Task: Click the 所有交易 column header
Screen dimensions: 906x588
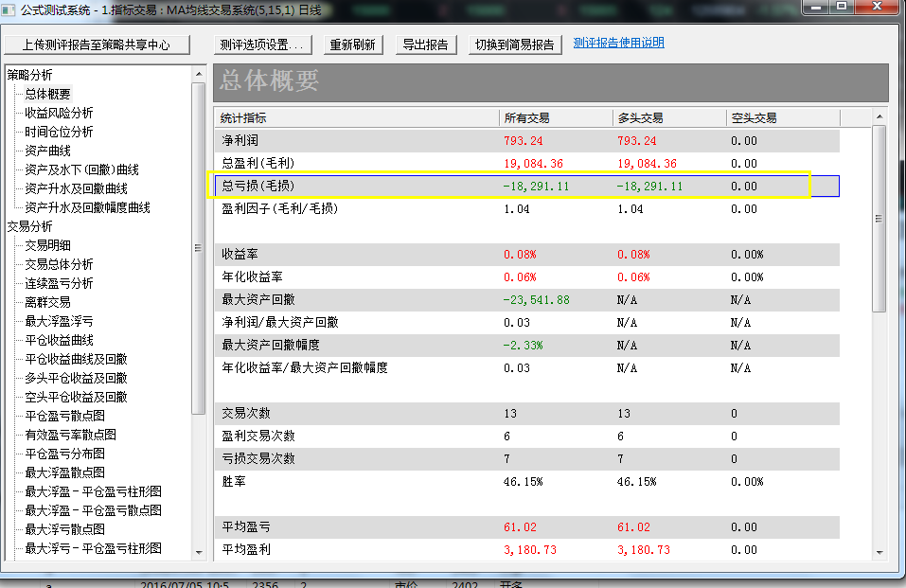Action: [x=527, y=118]
